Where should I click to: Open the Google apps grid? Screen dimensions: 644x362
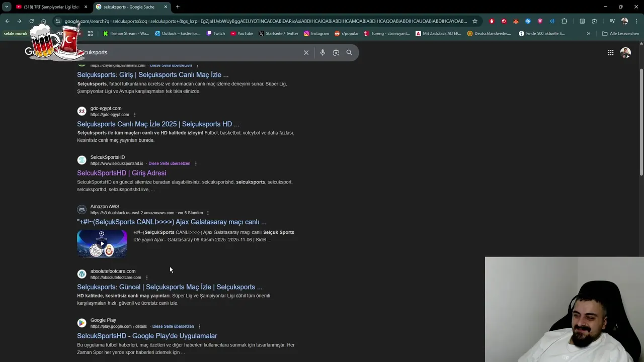[x=610, y=52]
